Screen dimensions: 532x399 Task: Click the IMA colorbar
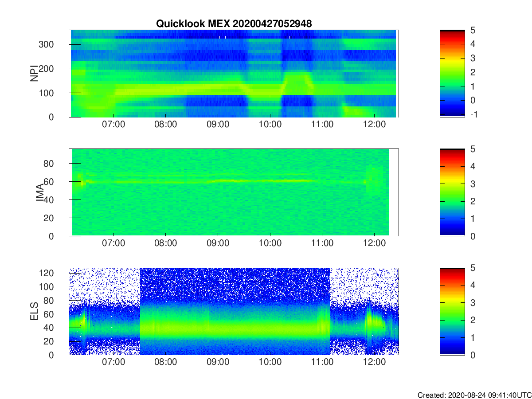point(452,192)
